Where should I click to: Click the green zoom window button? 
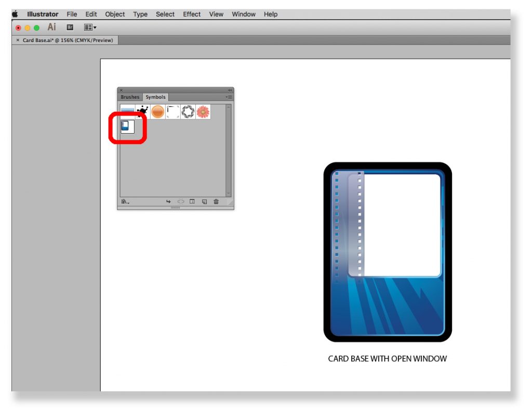(37, 28)
